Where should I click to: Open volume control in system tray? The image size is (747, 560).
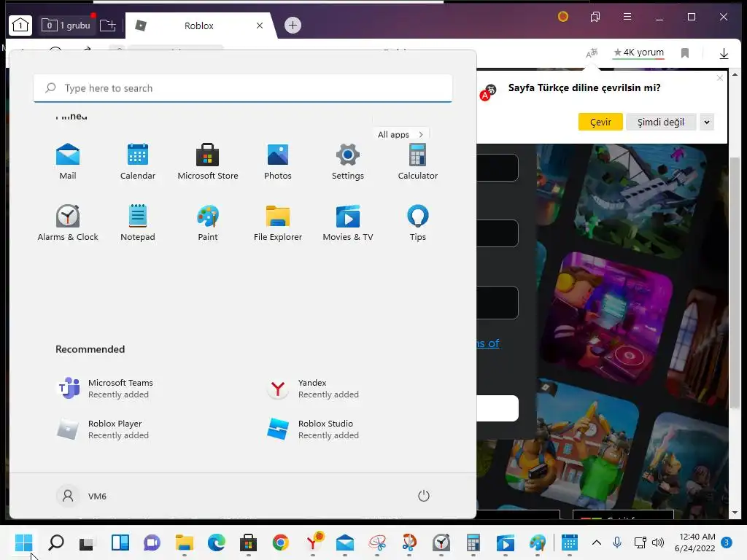pos(658,542)
